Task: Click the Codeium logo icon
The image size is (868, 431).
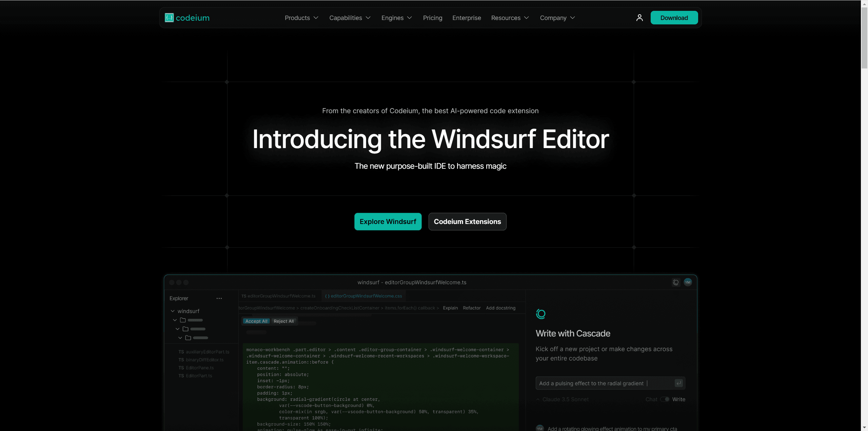Action: [169, 17]
